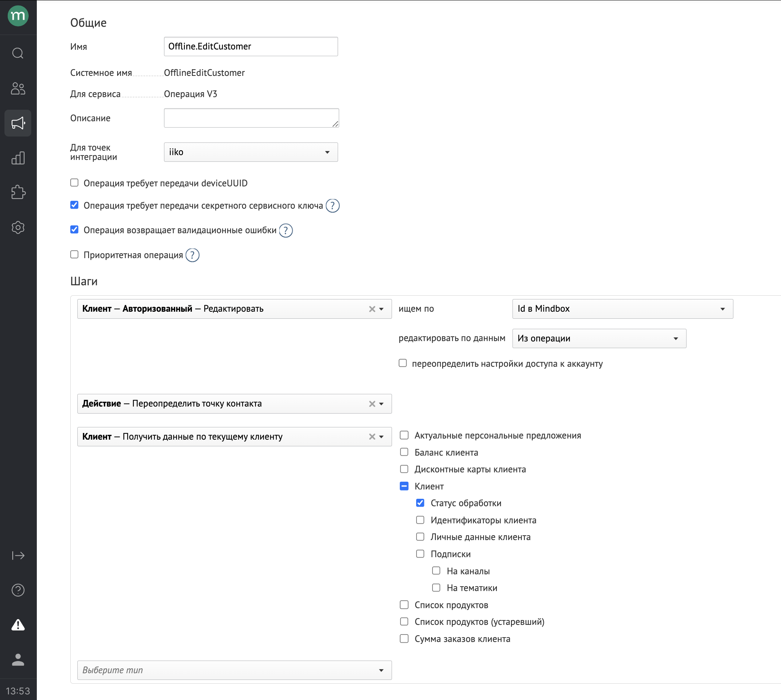This screenshot has width=781, height=700.
Task: Uncheck the secret service key requirement checkbox
Action: pos(74,205)
